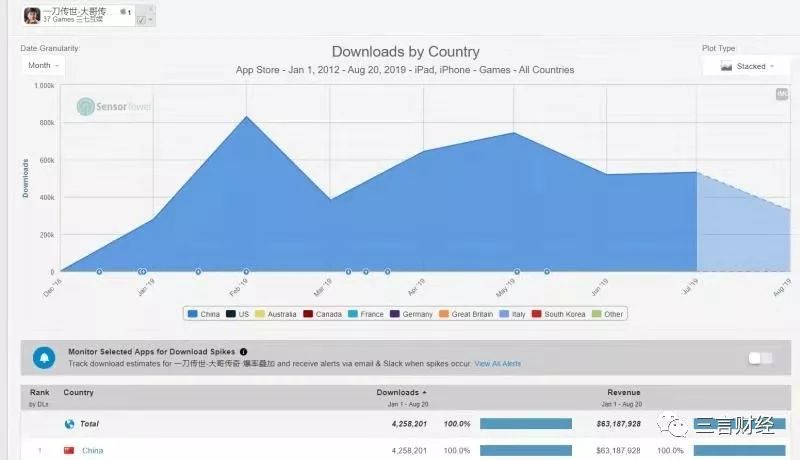The width and height of the screenshot is (800, 460).
Task: Click the blue bell alert icon
Action: point(44,357)
